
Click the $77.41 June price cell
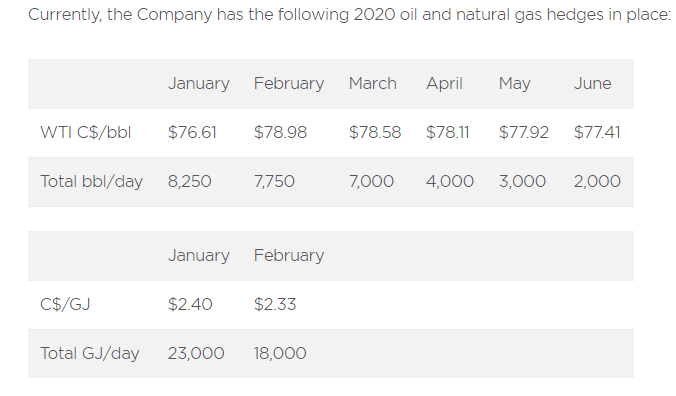pos(597,132)
